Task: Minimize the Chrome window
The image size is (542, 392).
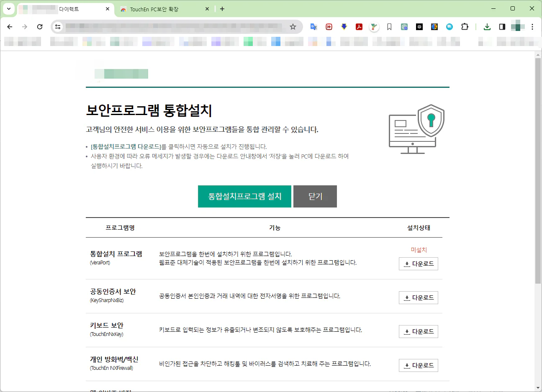Action: (x=493, y=9)
